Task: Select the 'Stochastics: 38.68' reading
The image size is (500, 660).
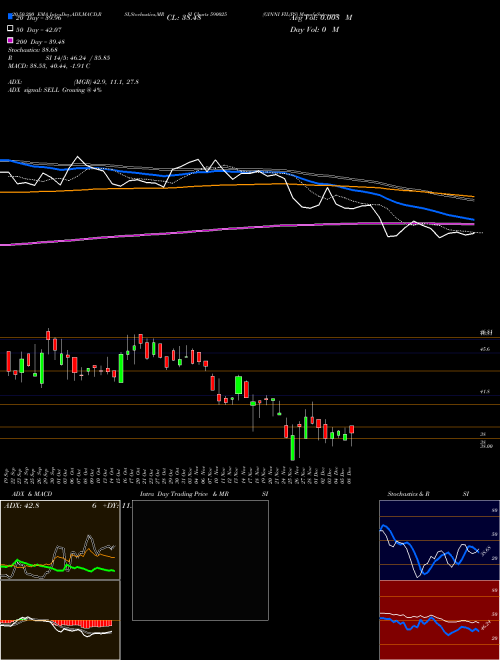Action: coord(33,50)
